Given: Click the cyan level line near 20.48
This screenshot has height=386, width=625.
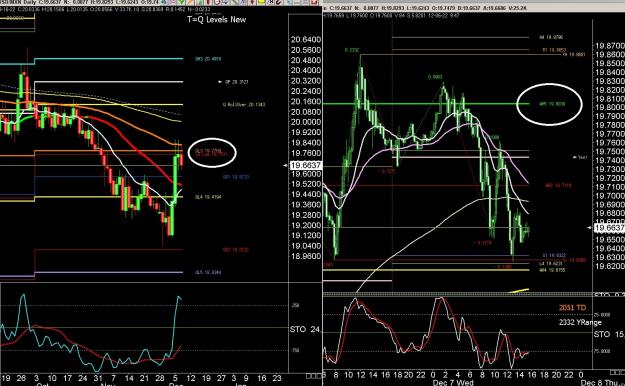Looking at the screenshot, I should [x=108, y=59].
